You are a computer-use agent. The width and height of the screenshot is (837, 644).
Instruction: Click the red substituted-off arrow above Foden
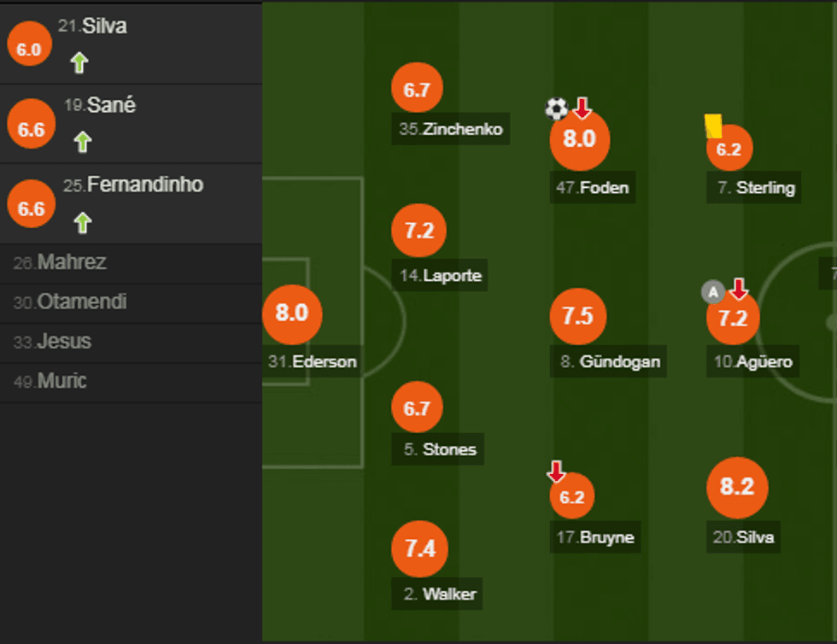point(582,108)
